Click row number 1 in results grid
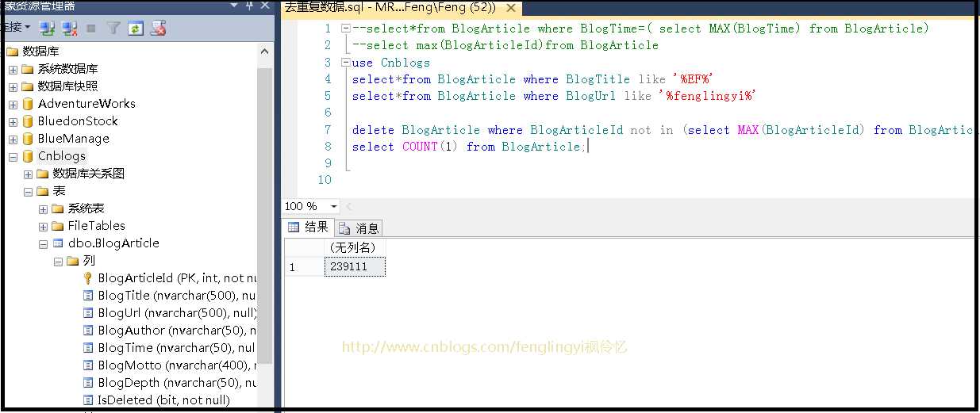 [305, 267]
